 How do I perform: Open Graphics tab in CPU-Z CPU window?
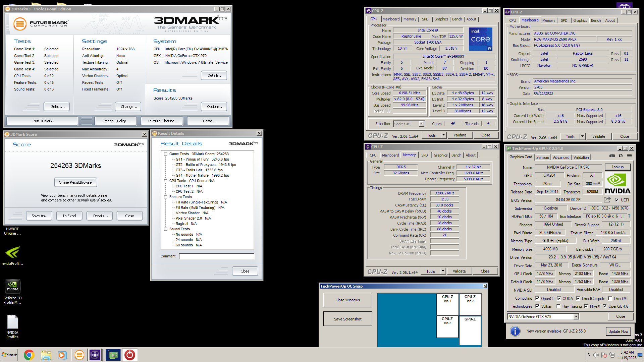click(x=441, y=19)
